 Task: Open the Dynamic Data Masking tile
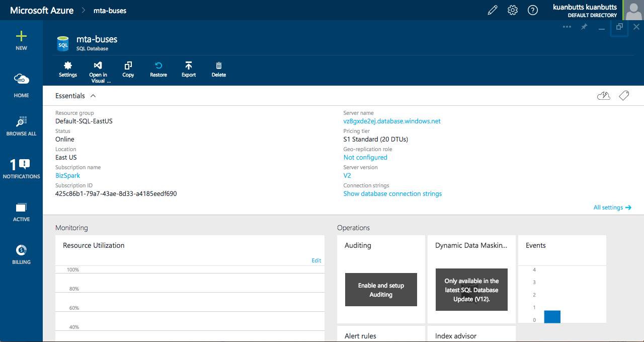tap(471, 280)
